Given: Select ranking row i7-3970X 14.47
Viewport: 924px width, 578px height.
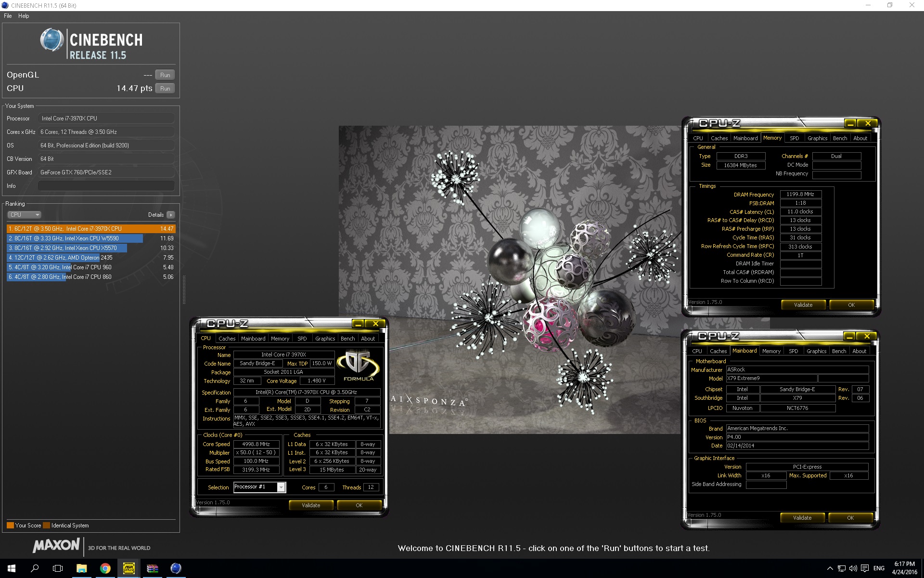Looking at the screenshot, I should tap(91, 229).
